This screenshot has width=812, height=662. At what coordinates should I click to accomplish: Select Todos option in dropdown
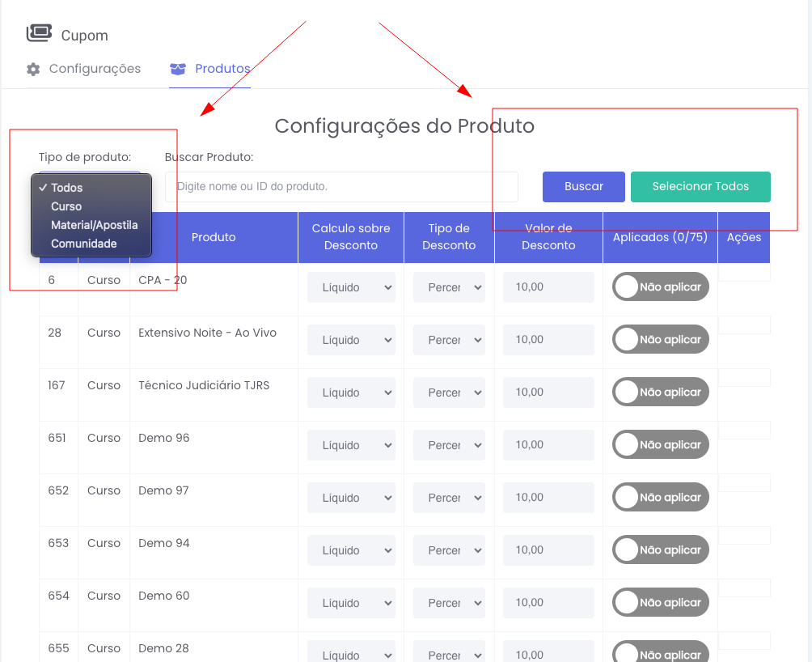coord(66,188)
